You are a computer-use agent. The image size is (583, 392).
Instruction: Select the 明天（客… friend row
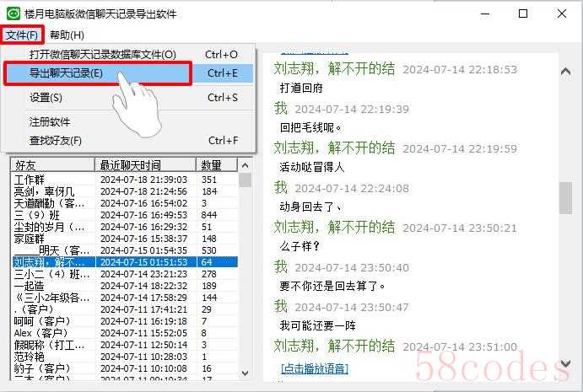pos(125,250)
